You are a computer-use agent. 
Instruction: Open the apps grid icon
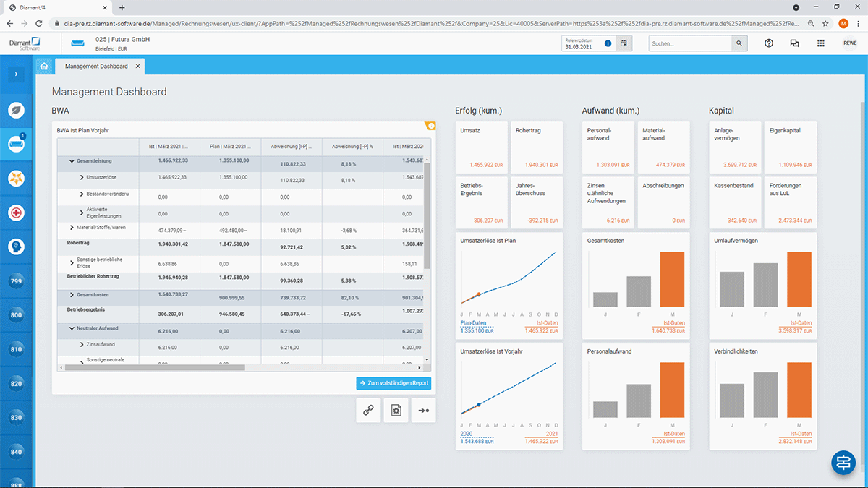821,43
